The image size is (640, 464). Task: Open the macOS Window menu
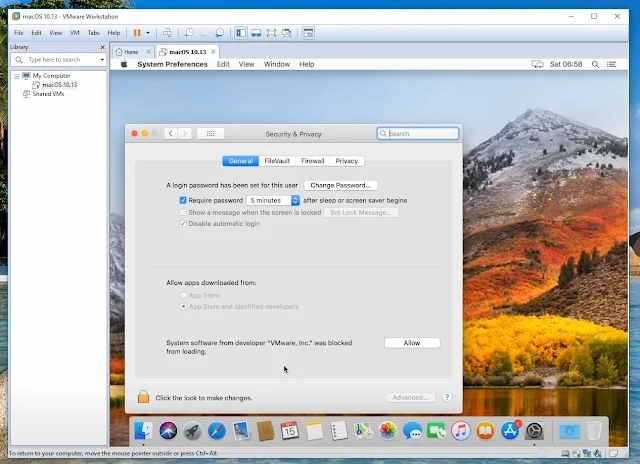tap(277, 64)
